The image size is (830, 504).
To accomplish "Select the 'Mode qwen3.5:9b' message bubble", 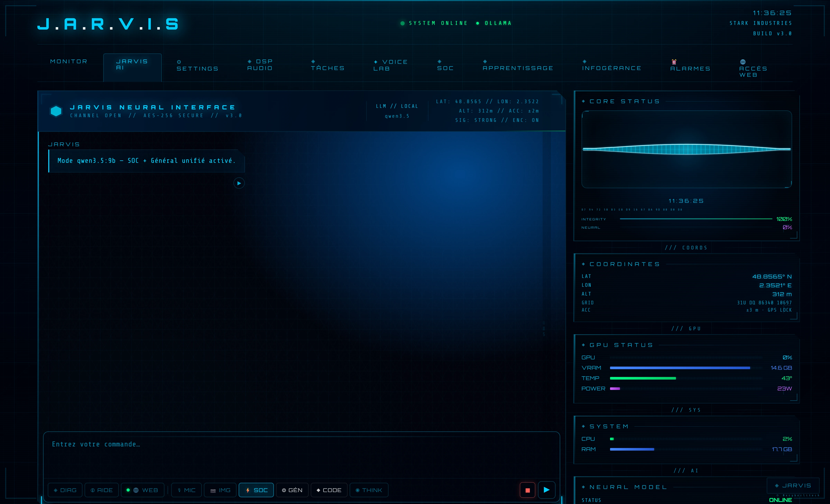I will point(146,161).
